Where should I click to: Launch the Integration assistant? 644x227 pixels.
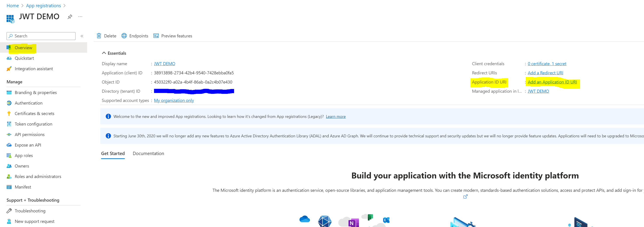click(x=34, y=68)
